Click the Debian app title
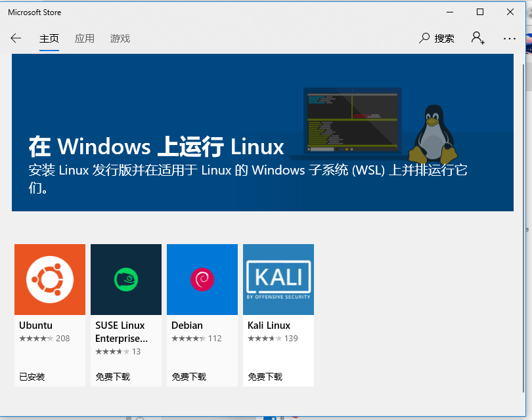The height and width of the screenshot is (420, 532). point(187,325)
